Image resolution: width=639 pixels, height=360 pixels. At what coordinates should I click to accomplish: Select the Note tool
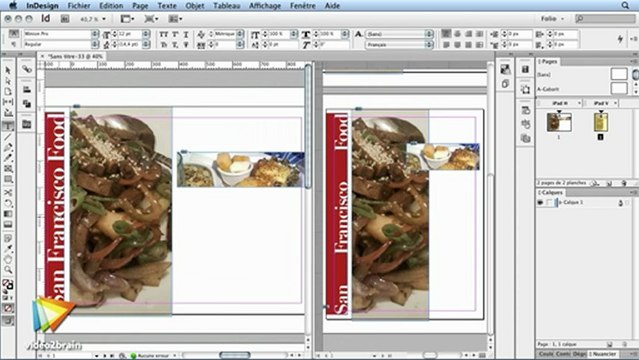tap(8, 238)
